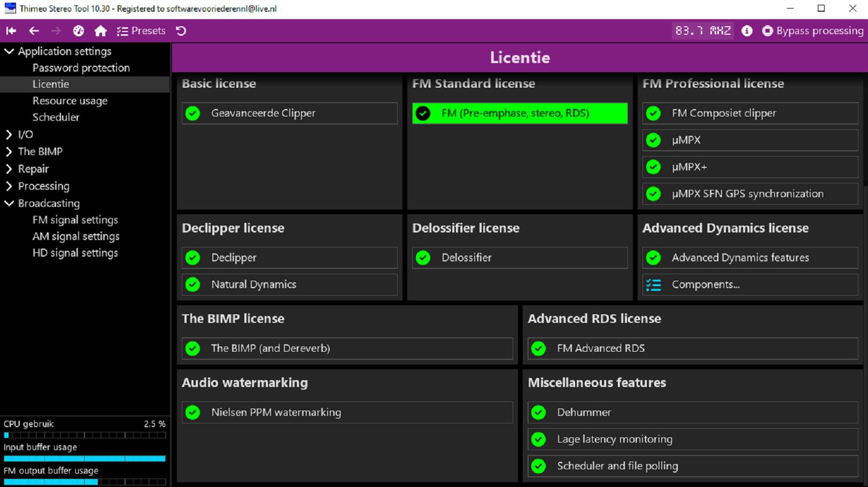Toggle FM Composiet clipper checkmark
868x487 pixels.
pos(654,113)
